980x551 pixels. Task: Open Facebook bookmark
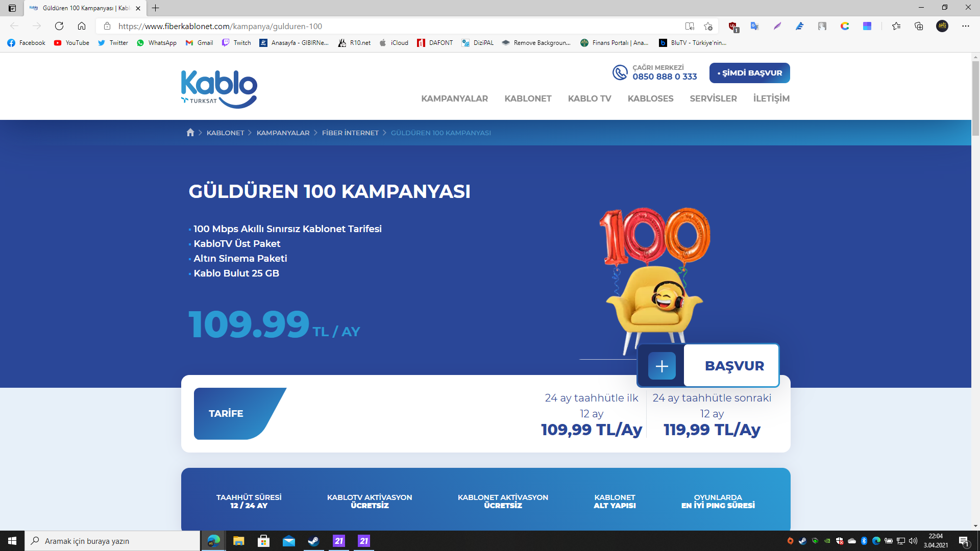pos(27,43)
